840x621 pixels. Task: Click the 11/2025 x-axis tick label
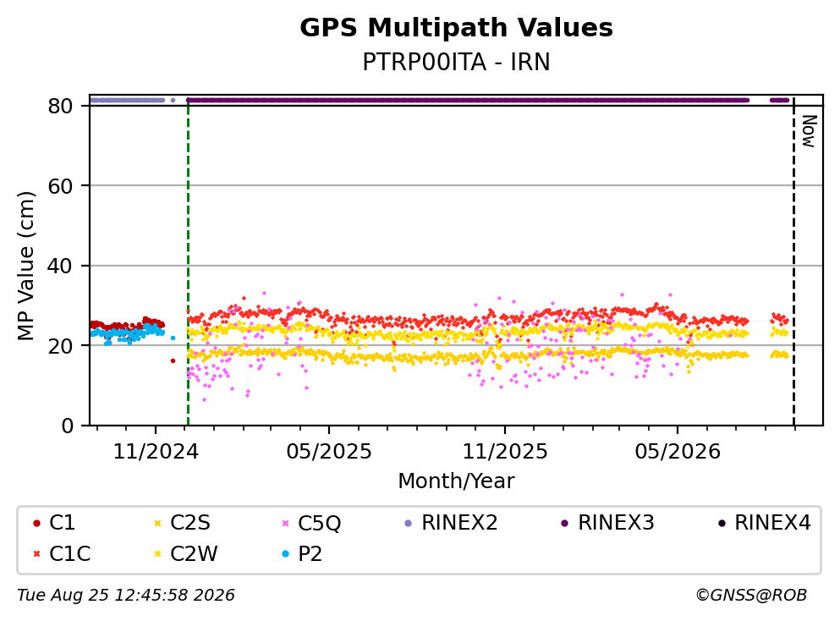[x=505, y=452]
